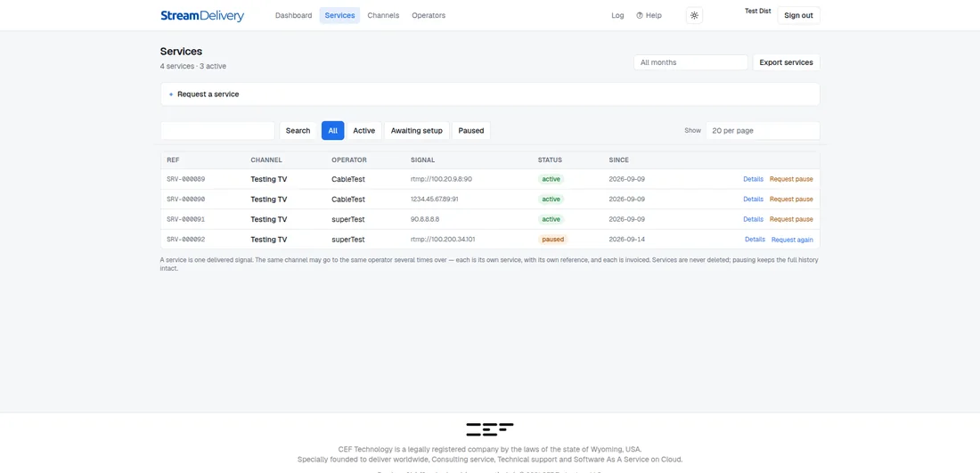
Task: Open the Operators section
Action: (x=429, y=16)
